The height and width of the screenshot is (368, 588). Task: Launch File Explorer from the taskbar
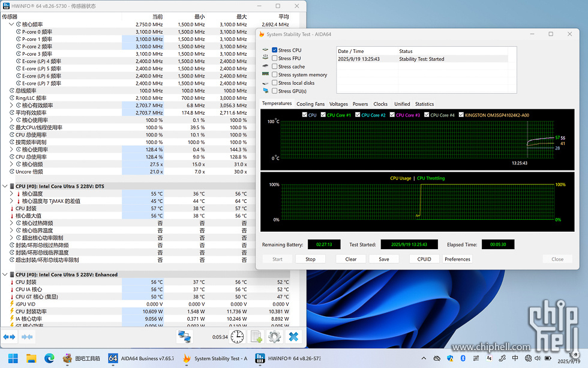pos(31,358)
